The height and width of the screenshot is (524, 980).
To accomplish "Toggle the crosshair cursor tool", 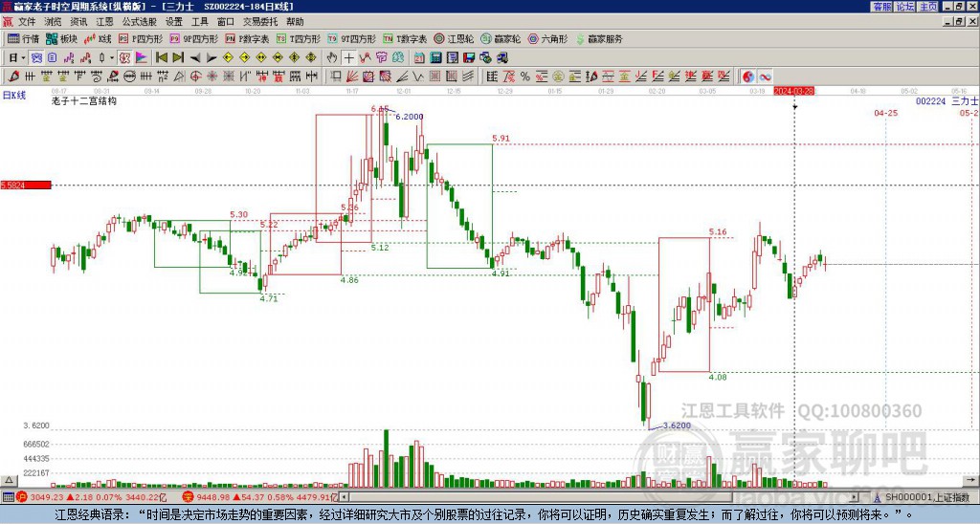I will point(348,58).
